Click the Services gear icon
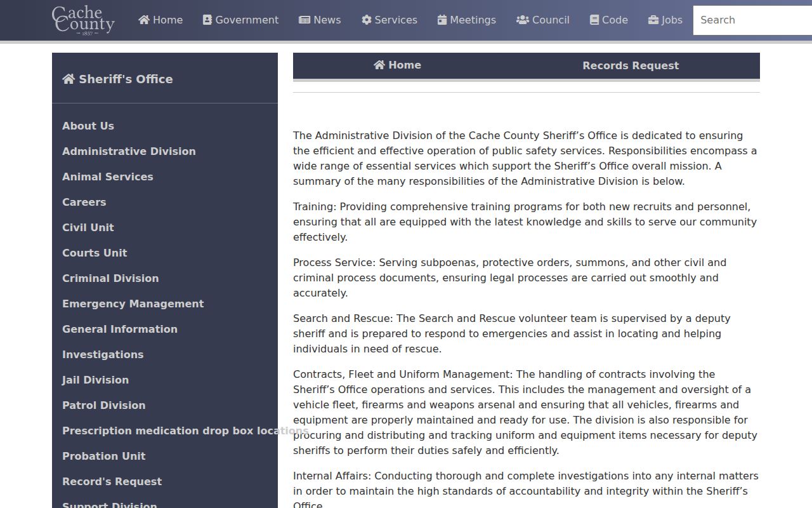The width and height of the screenshot is (812, 508). pos(367,20)
